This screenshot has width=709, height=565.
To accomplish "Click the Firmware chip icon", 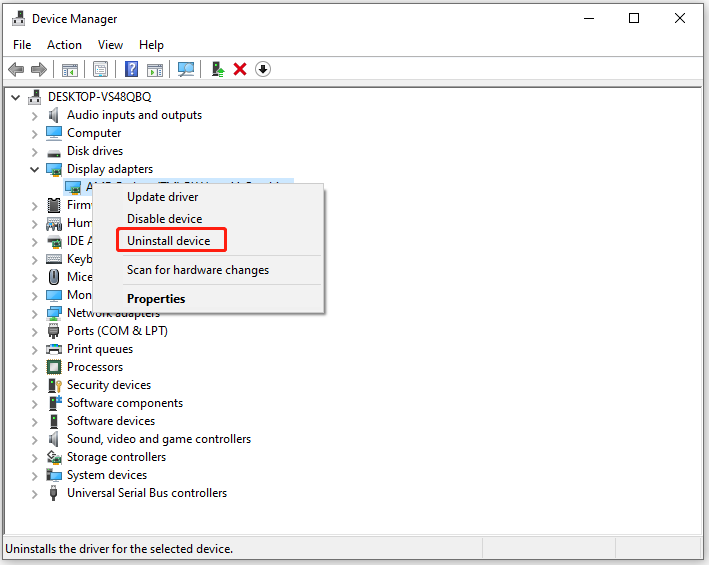I will (54, 205).
